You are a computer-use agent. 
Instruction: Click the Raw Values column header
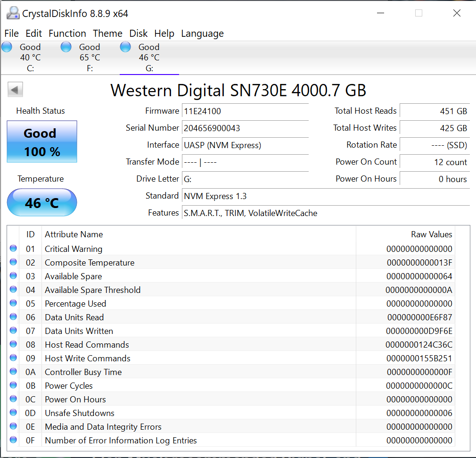coord(431,234)
